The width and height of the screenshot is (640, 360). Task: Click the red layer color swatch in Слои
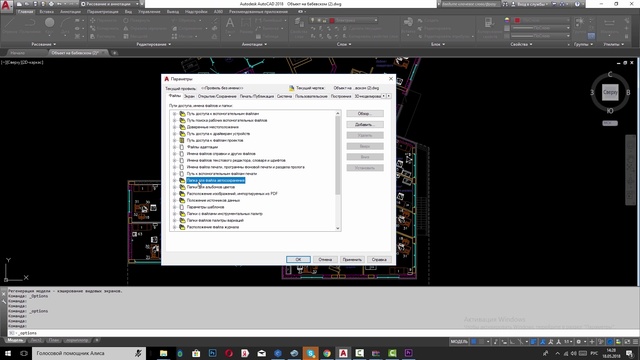click(x=332, y=20)
